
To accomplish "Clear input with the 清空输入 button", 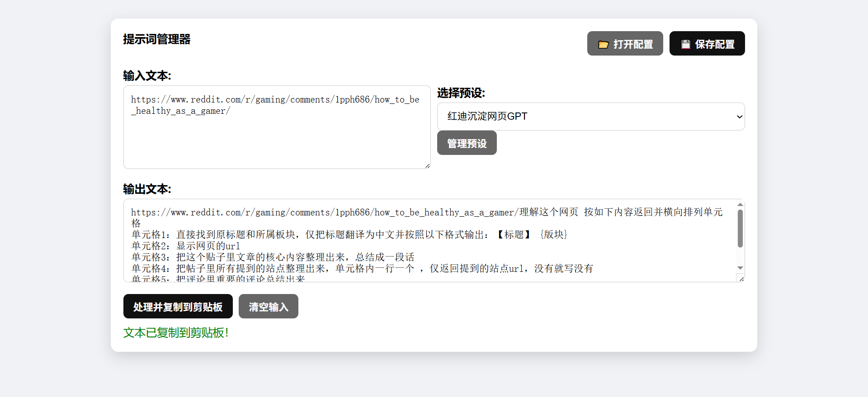I will click(x=268, y=307).
